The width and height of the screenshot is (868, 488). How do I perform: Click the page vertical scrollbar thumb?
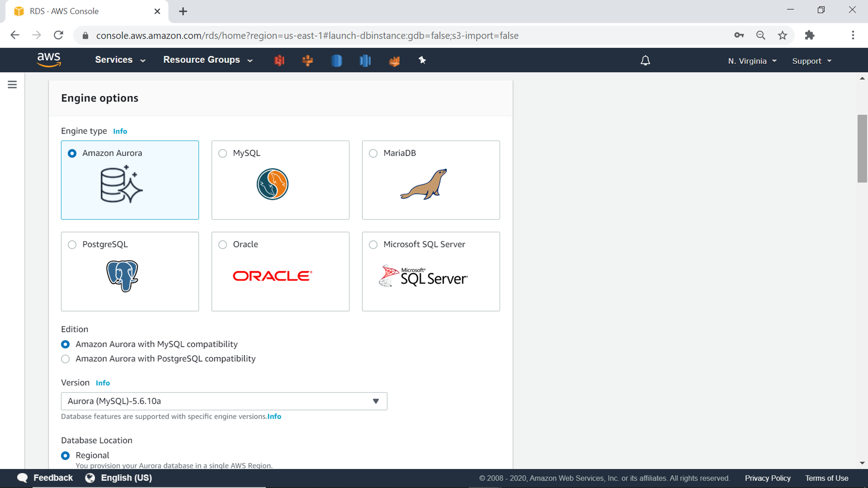pyautogui.click(x=862, y=148)
